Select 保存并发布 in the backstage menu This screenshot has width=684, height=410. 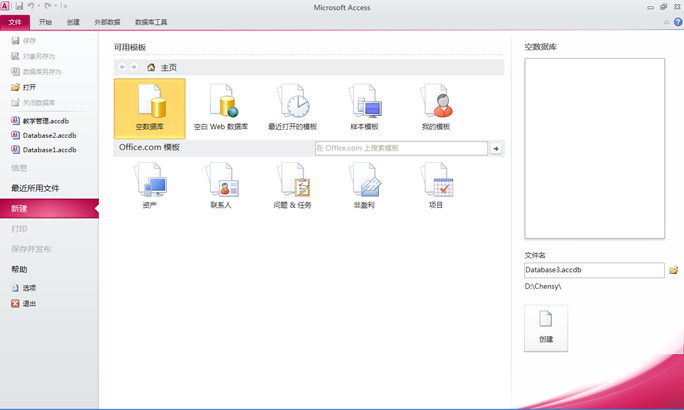(x=31, y=249)
